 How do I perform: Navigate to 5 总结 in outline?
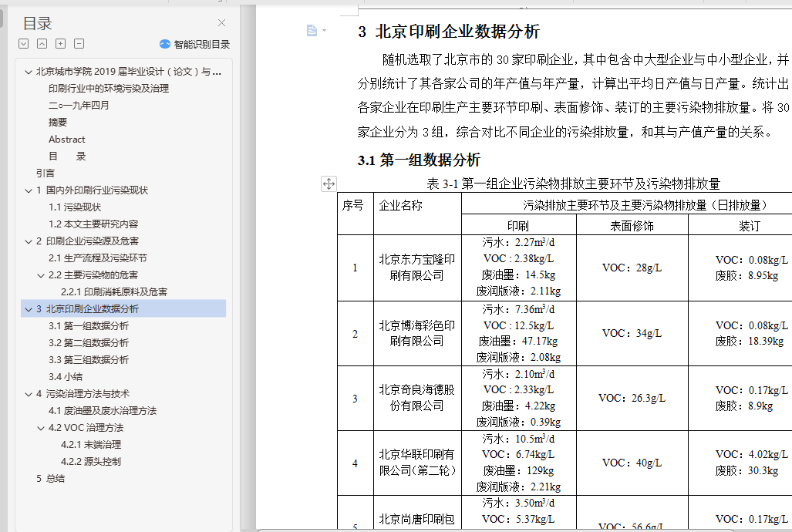coord(50,479)
